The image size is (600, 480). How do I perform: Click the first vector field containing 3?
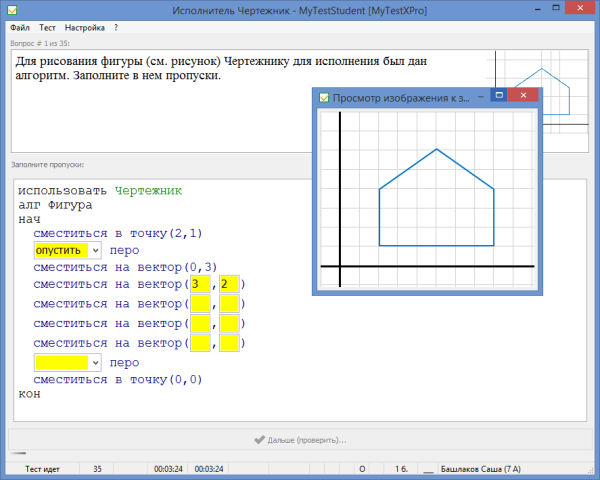tap(199, 285)
